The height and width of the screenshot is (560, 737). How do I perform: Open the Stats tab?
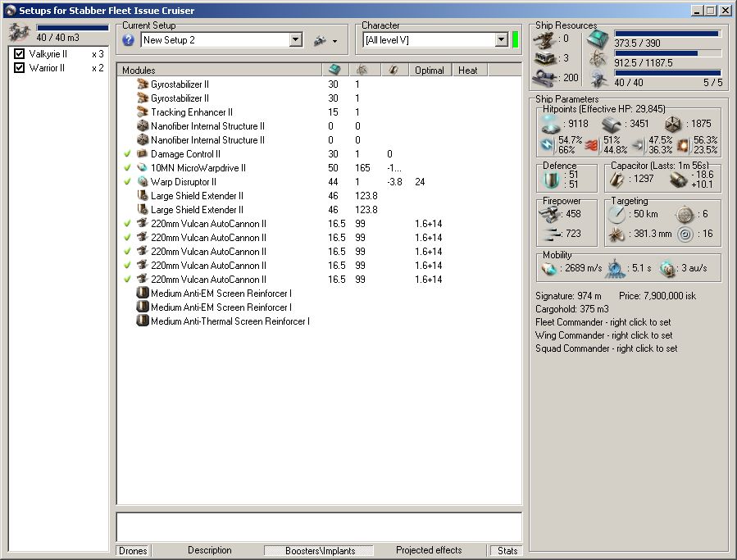click(507, 551)
